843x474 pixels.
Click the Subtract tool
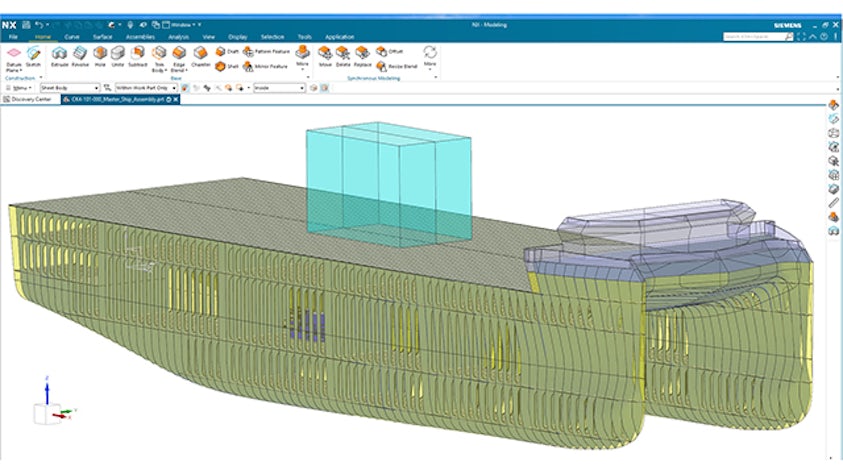pos(138,54)
